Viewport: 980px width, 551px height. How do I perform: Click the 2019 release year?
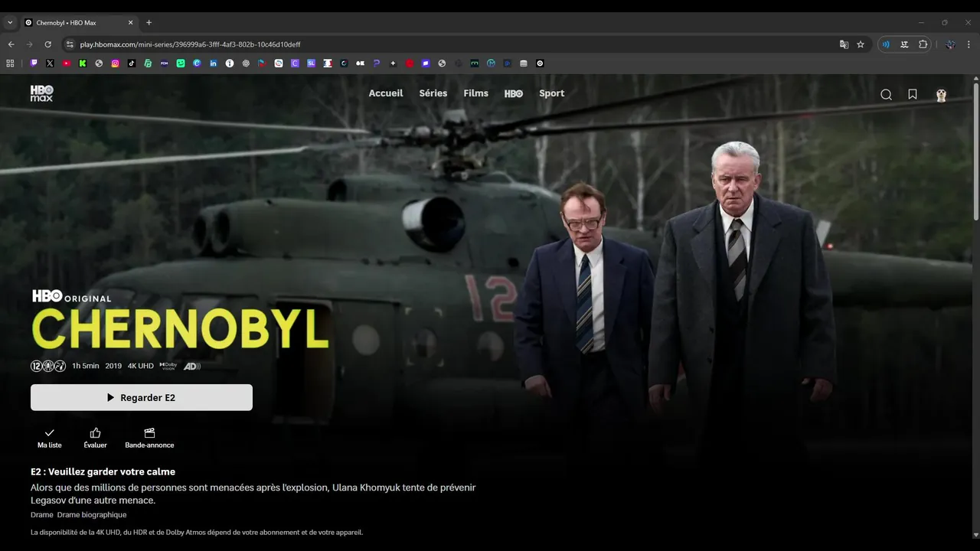(113, 366)
